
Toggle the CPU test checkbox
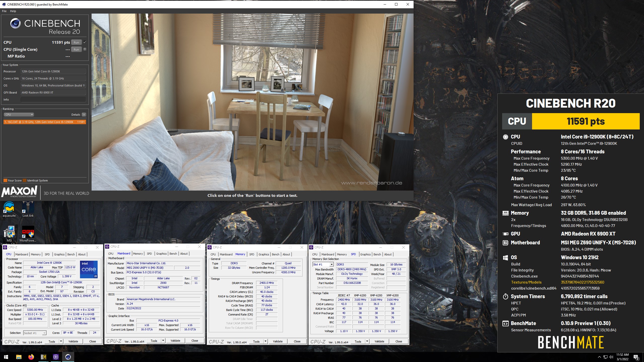pos(85,42)
